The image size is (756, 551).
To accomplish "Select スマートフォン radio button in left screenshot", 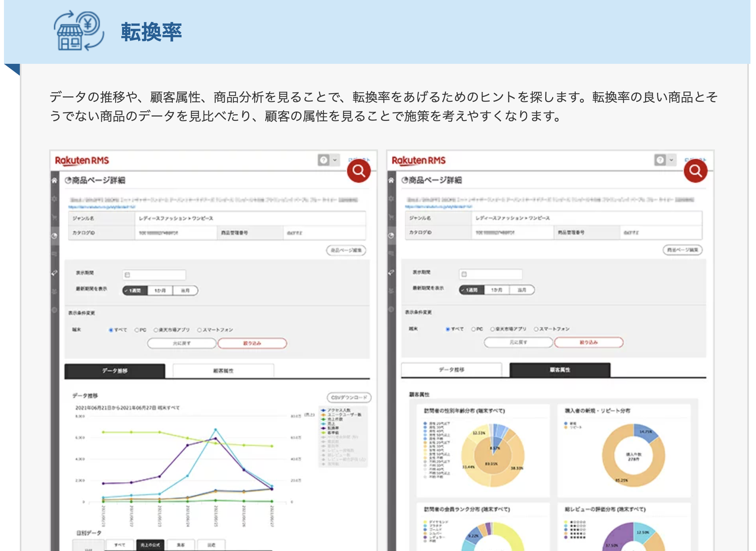I will [x=200, y=330].
